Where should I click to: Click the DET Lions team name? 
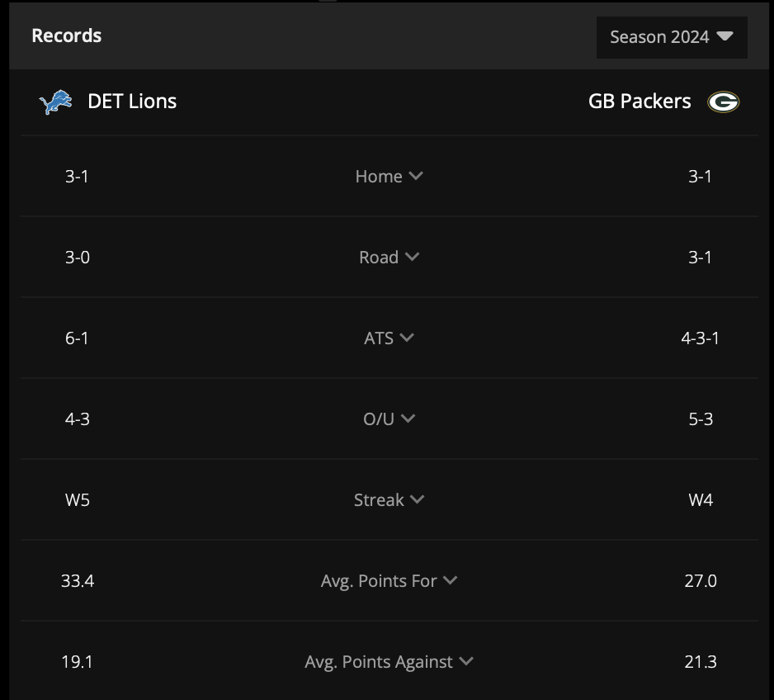[x=132, y=102]
